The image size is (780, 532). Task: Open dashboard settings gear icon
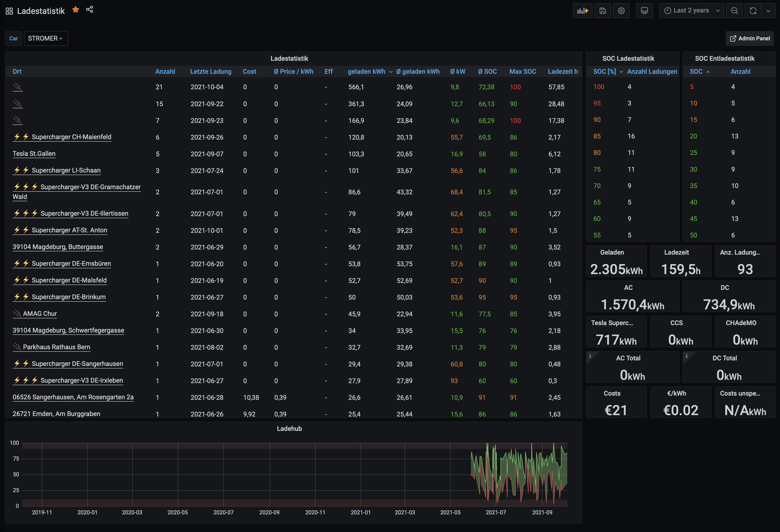tap(621, 11)
